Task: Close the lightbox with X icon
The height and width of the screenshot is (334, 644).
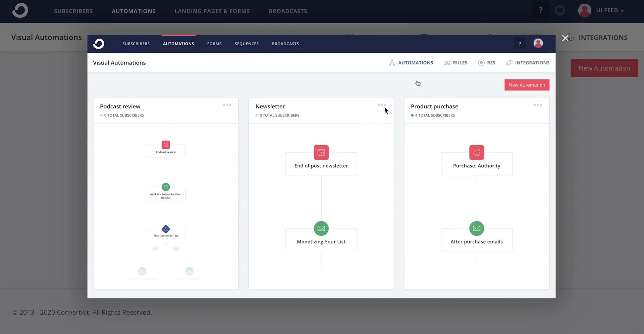Action: tap(565, 38)
